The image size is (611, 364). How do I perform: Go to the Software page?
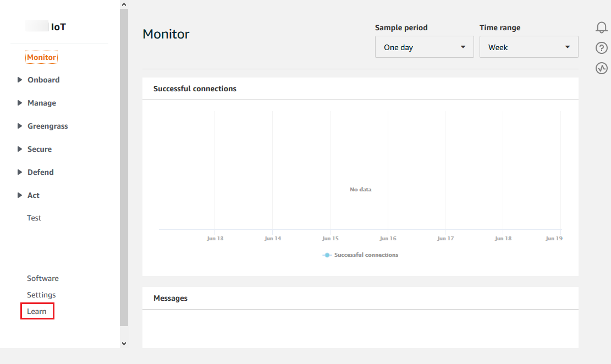tap(43, 278)
